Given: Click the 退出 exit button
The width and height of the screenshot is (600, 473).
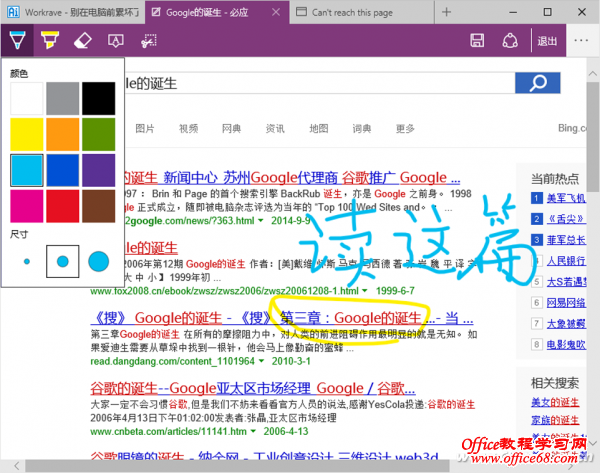Looking at the screenshot, I should pos(547,41).
